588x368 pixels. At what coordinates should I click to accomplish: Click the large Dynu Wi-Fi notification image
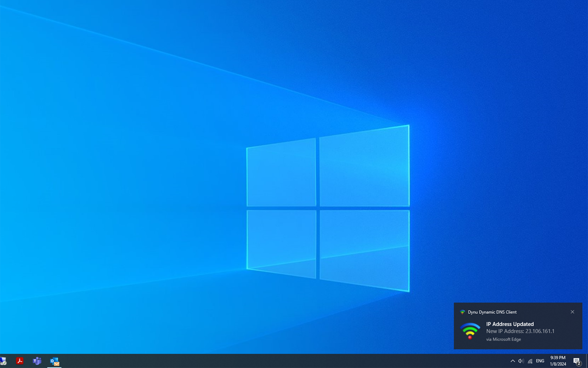pyautogui.click(x=470, y=331)
